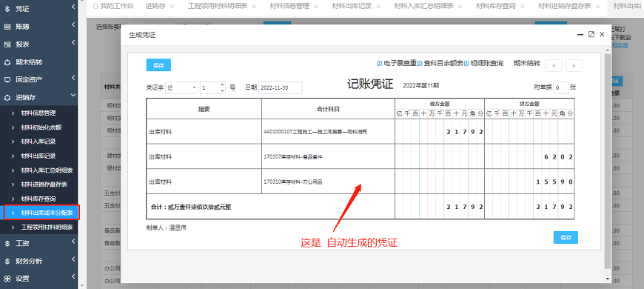
Task: Click the 附单据 count field
Action: [560, 87]
